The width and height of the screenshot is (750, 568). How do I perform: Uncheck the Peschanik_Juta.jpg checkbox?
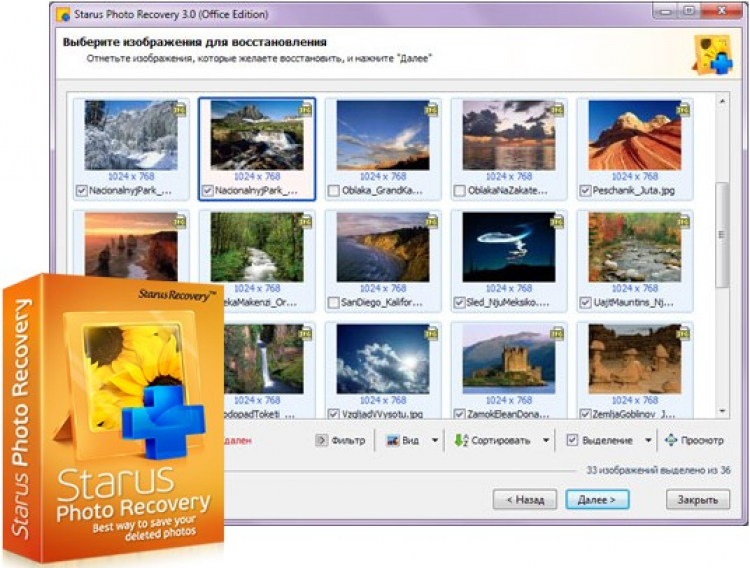pyautogui.click(x=585, y=191)
